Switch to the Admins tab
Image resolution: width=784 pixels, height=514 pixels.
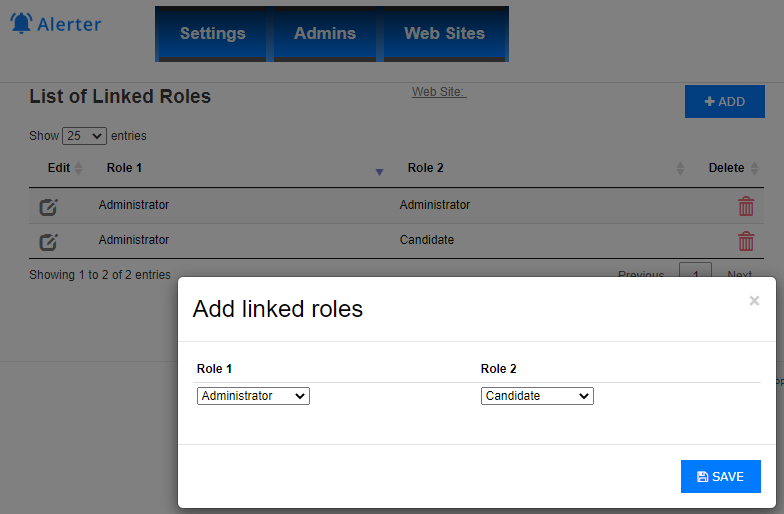click(x=325, y=34)
